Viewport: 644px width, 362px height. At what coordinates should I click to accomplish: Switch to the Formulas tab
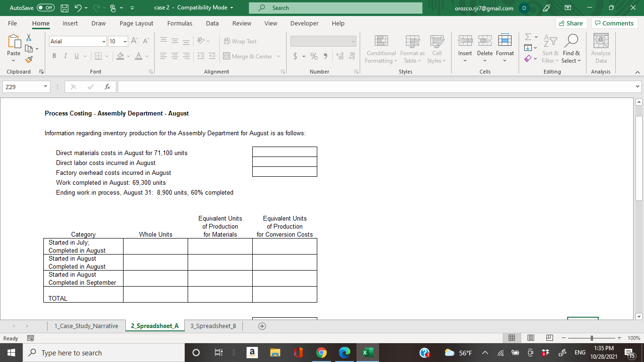pos(180,23)
